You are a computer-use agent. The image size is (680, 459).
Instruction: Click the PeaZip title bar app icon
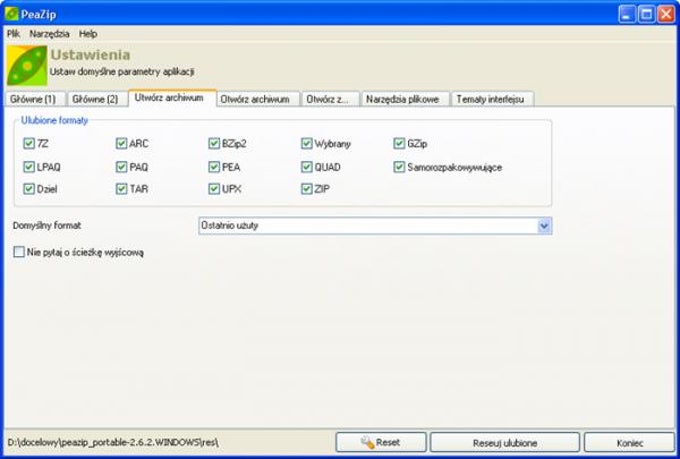(x=11, y=14)
